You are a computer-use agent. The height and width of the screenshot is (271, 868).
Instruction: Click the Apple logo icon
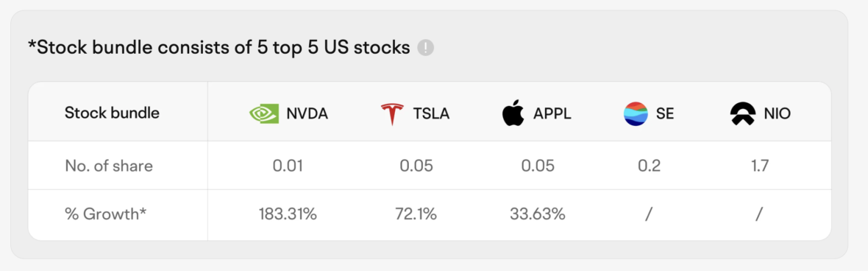(x=513, y=113)
